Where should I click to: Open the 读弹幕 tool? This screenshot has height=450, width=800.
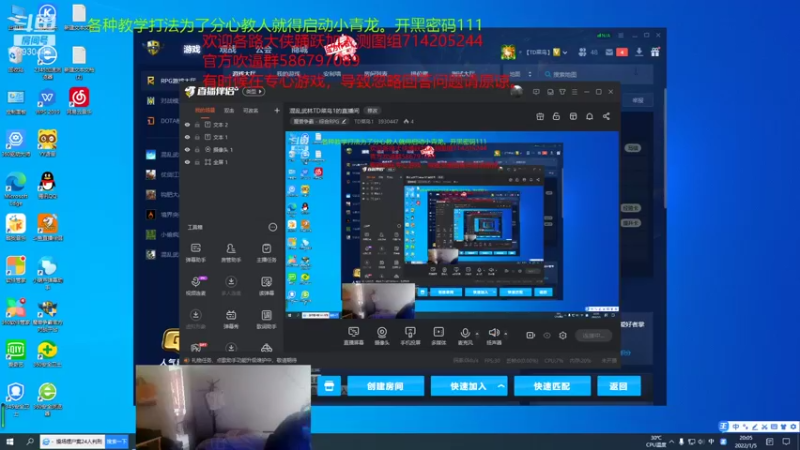[266, 286]
